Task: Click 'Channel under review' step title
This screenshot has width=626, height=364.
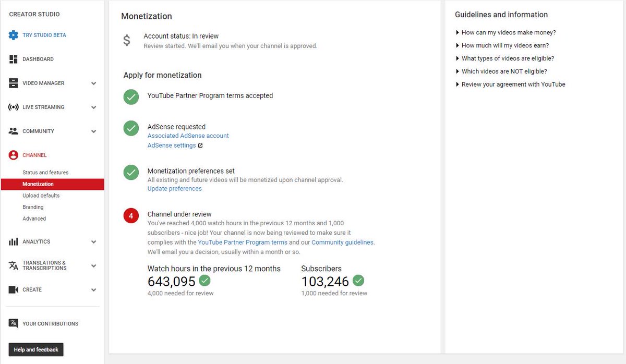Action: coord(179,214)
